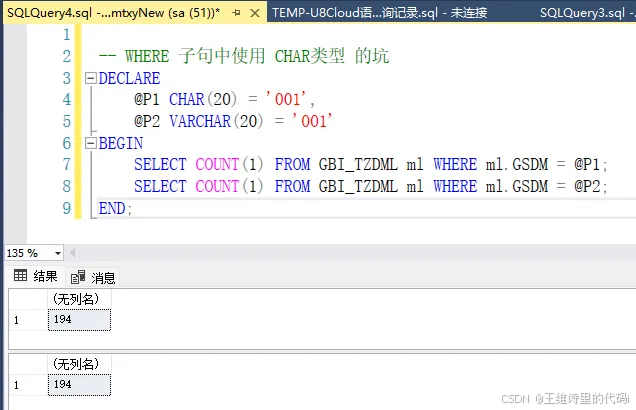
Task: Click the END; statement on line 9
Action: click(115, 208)
